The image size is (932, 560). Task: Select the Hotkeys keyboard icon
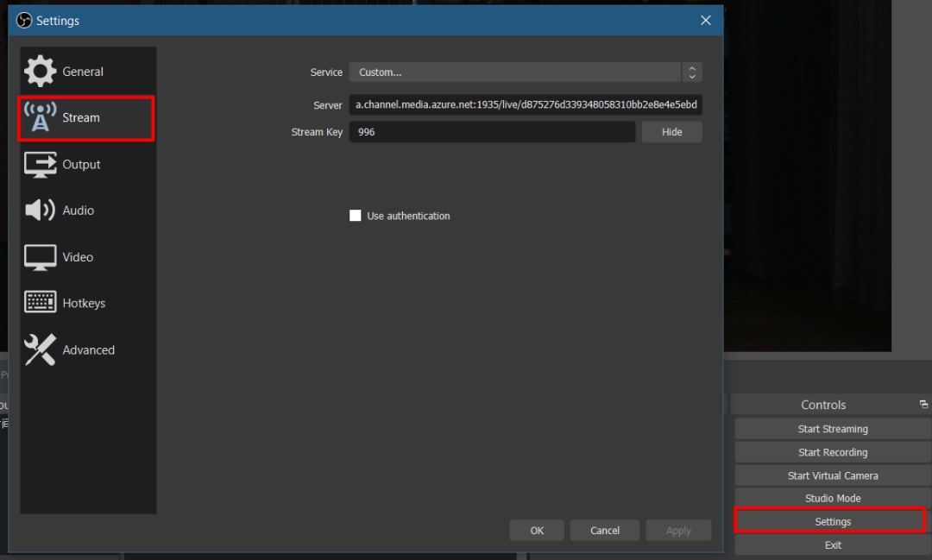[40, 302]
